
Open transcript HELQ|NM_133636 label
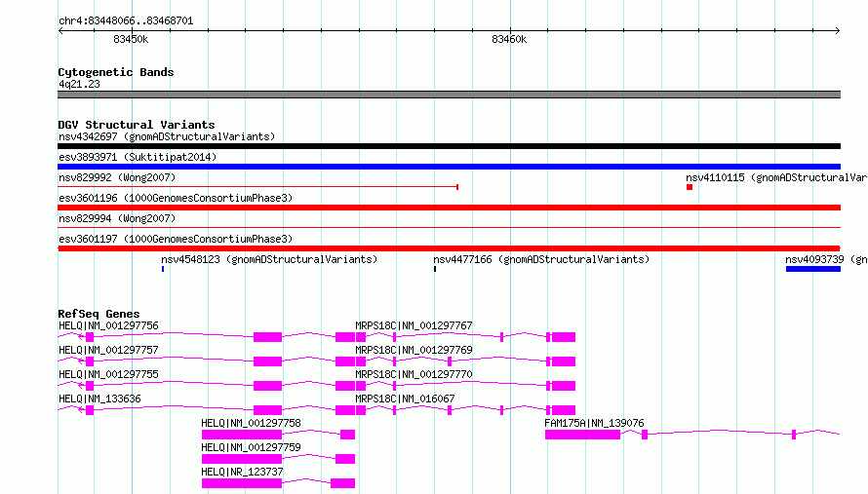click(x=99, y=399)
